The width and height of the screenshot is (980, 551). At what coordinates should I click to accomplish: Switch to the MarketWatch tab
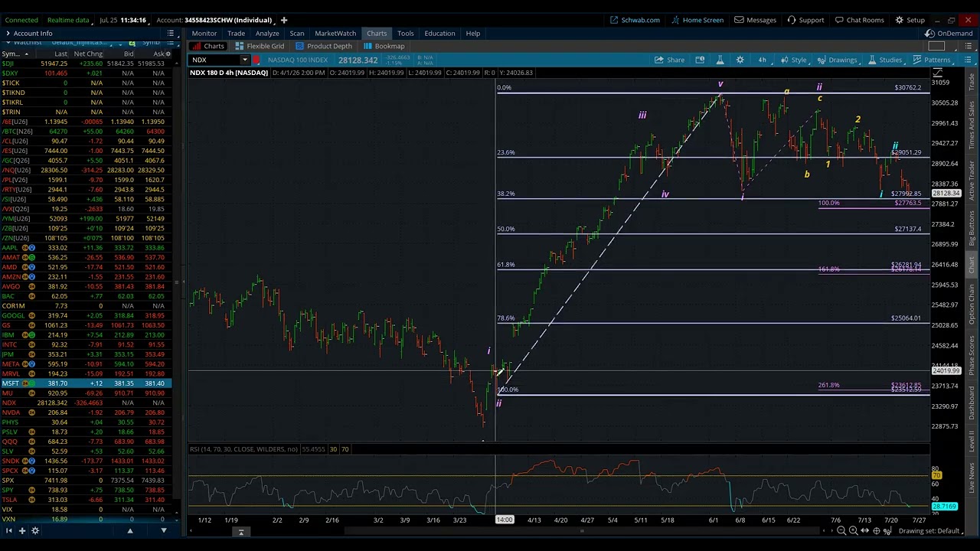335,33
